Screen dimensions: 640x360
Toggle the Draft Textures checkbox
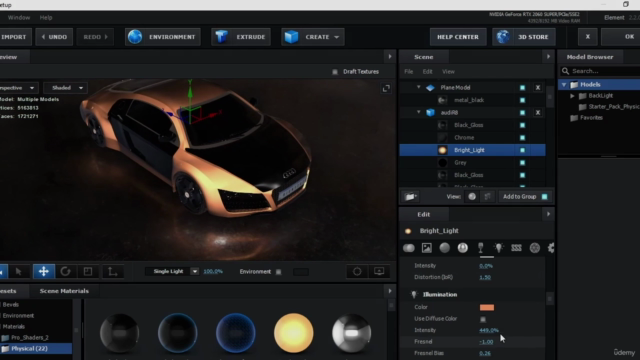pos(335,72)
